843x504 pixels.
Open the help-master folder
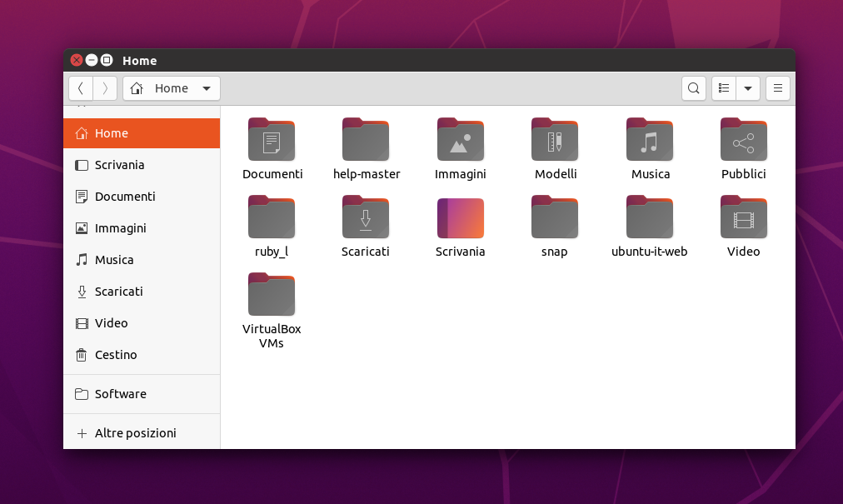click(x=366, y=139)
